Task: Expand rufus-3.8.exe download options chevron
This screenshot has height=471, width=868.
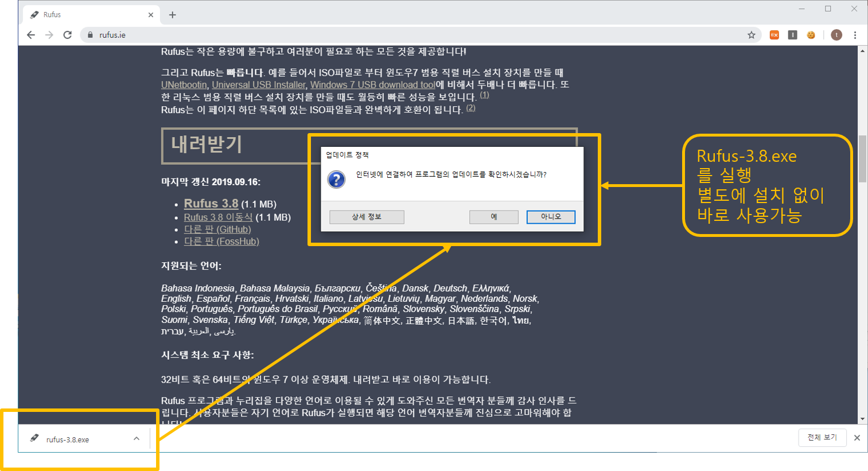Action: click(137, 439)
